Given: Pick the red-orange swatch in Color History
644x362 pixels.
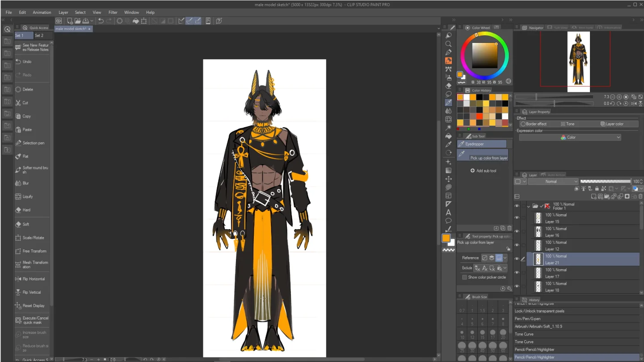Looking at the screenshot, I should click(479, 116).
